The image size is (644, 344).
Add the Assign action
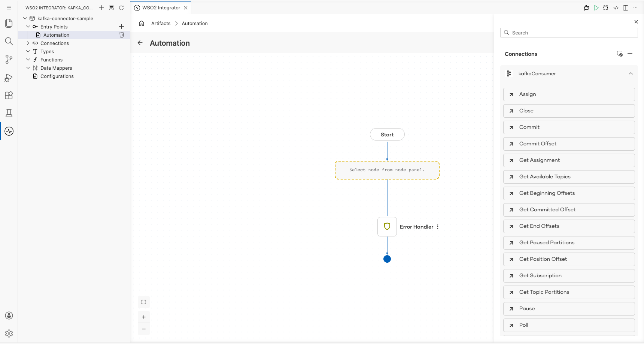point(569,94)
